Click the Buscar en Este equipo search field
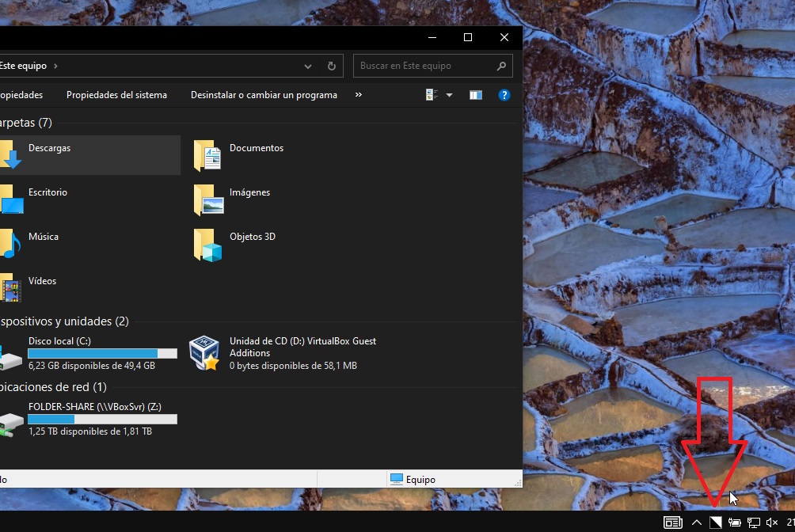This screenshot has width=795, height=532. (x=426, y=66)
